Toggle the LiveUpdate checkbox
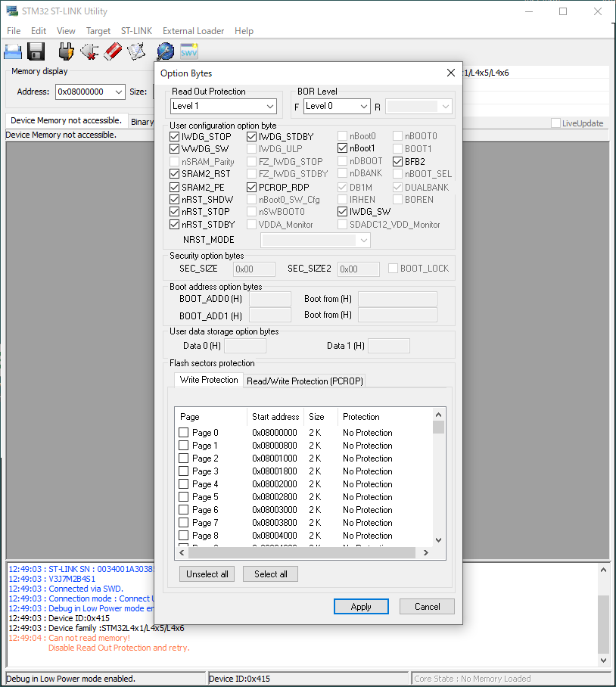The image size is (616, 687). [555, 123]
